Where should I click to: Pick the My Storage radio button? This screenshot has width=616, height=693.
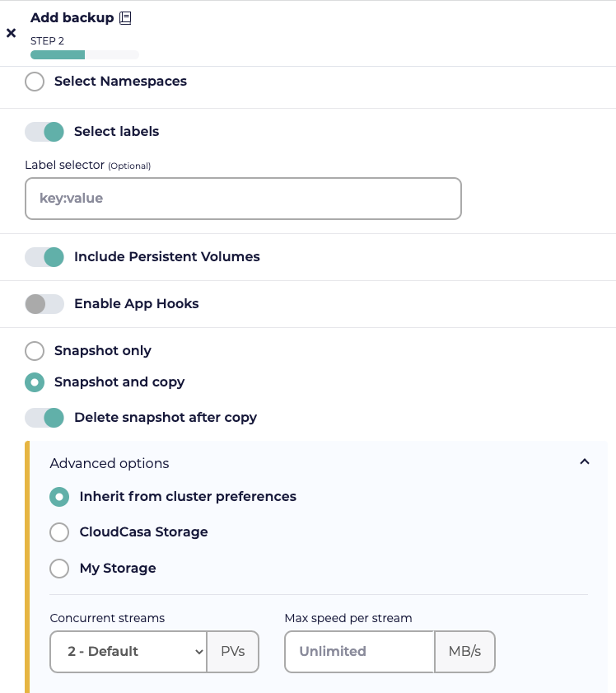(x=59, y=569)
